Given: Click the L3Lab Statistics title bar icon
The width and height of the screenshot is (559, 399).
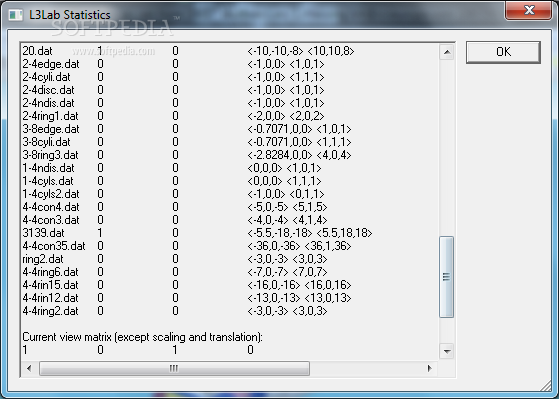Looking at the screenshot, I should tap(15, 15).
